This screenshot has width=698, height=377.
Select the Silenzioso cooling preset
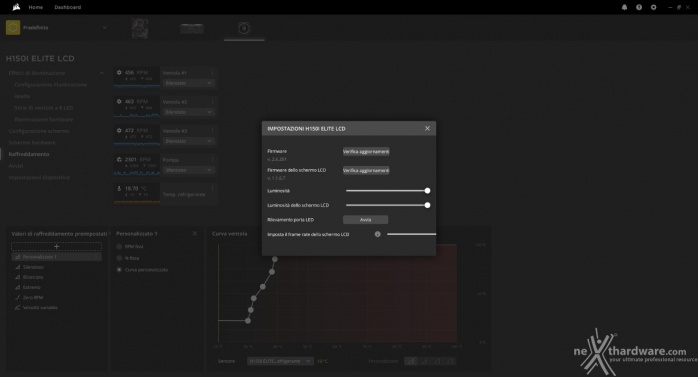click(33, 267)
